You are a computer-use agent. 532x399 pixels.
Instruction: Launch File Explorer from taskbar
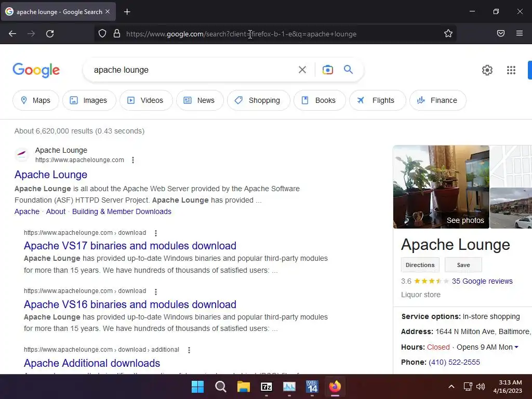coord(243,387)
